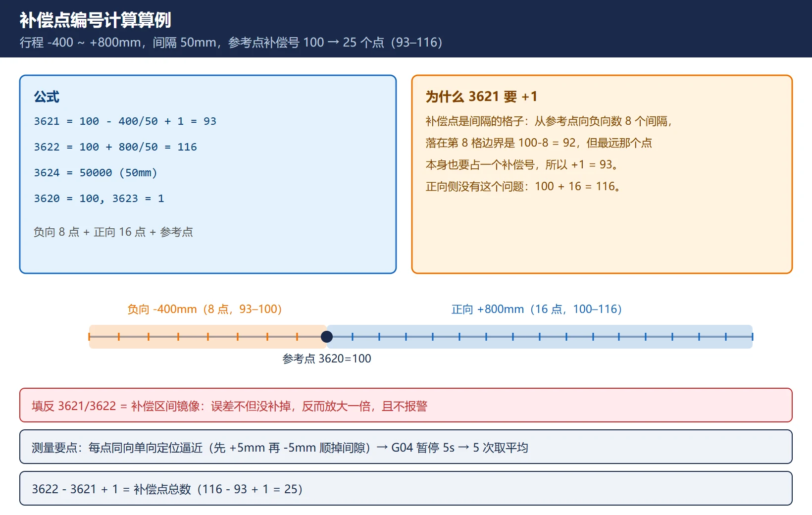The height and width of the screenshot is (515, 812).
Task: Click the line 3620 = 100, 3623 = 1
Action: tap(99, 199)
